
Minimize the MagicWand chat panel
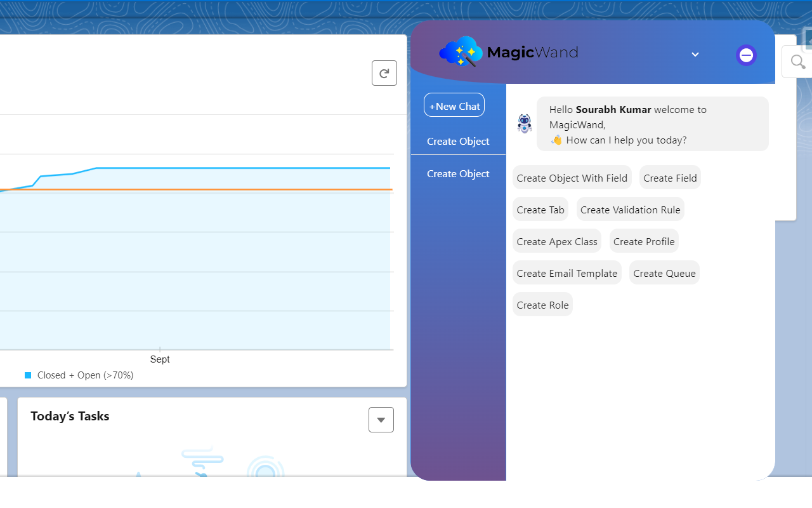tap(746, 55)
